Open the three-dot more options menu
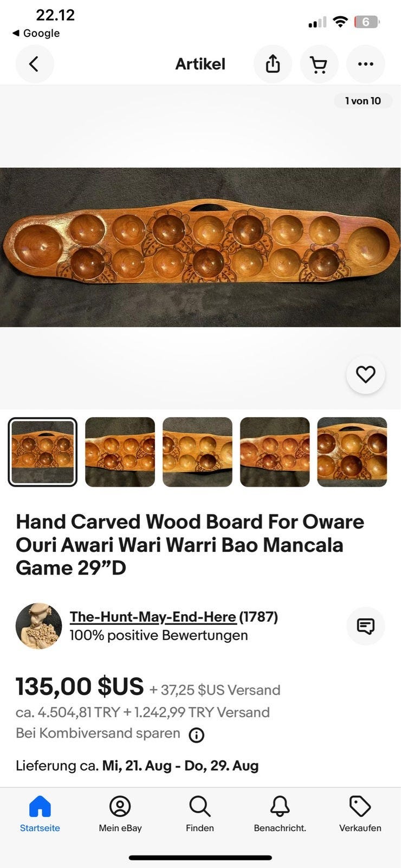 [x=366, y=64]
